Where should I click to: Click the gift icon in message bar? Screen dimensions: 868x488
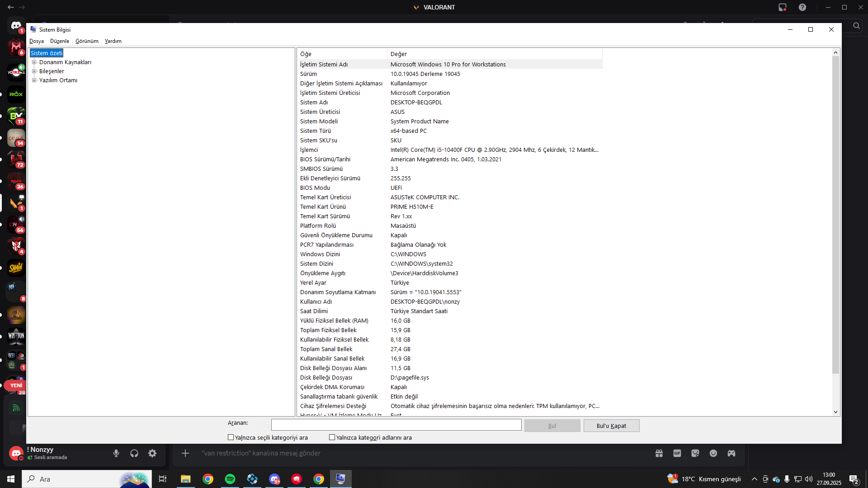659,453
